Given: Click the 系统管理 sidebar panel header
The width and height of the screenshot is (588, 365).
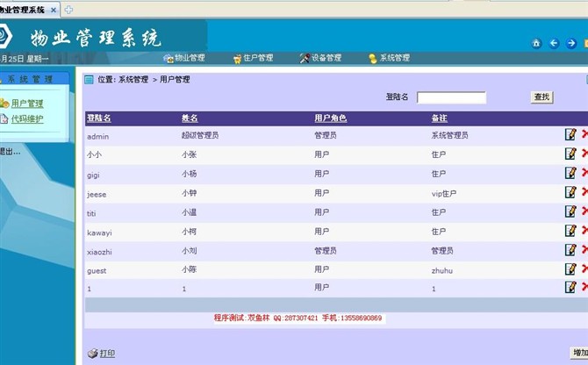Looking at the screenshot, I should (x=34, y=79).
